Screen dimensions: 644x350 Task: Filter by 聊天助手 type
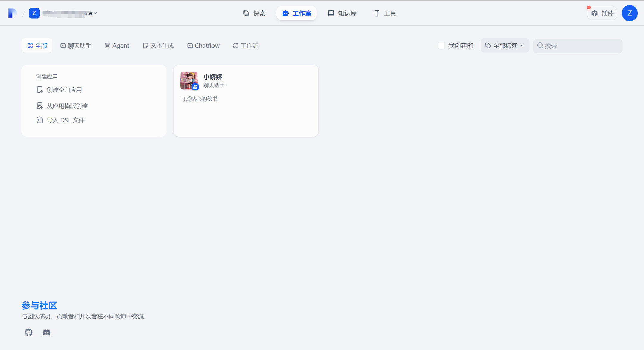[76, 45]
